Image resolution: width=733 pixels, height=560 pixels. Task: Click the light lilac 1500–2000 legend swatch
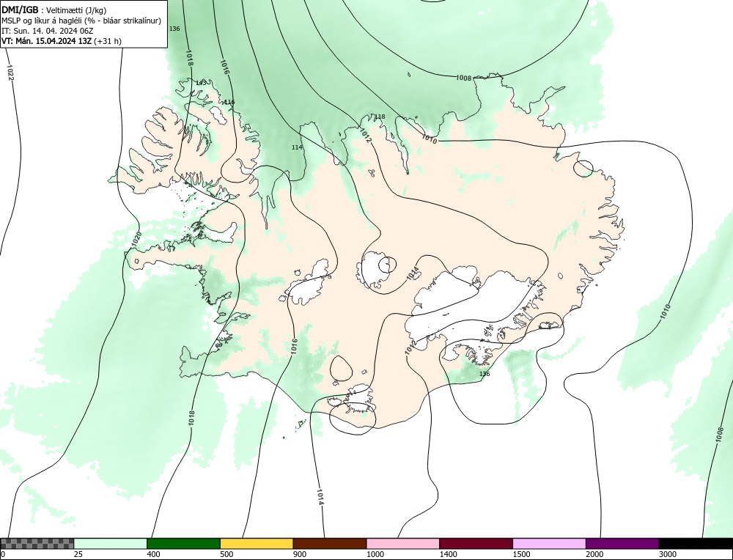pyautogui.click(x=549, y=543)
